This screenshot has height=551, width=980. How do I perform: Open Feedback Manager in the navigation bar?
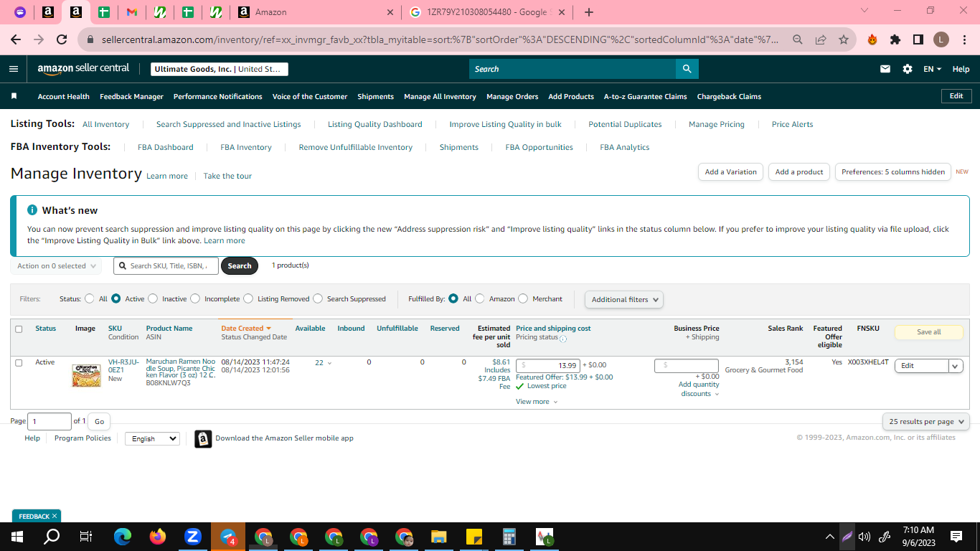click(131, 96)
